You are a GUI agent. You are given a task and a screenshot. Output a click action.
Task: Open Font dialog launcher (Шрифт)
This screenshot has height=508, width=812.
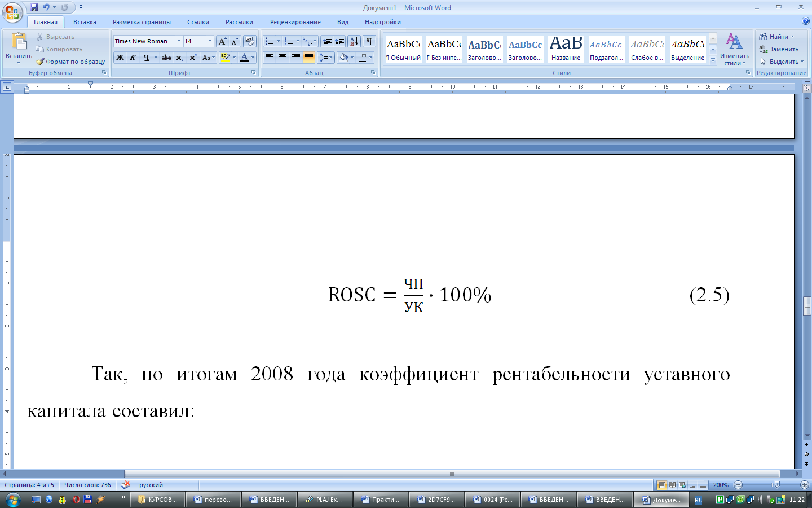[x=253, y=73]
